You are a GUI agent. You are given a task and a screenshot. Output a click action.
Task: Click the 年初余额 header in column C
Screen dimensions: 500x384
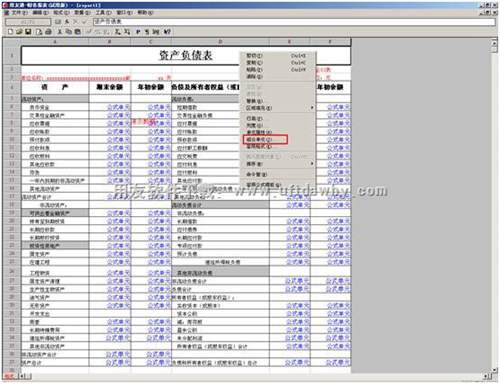click(151, 87)
